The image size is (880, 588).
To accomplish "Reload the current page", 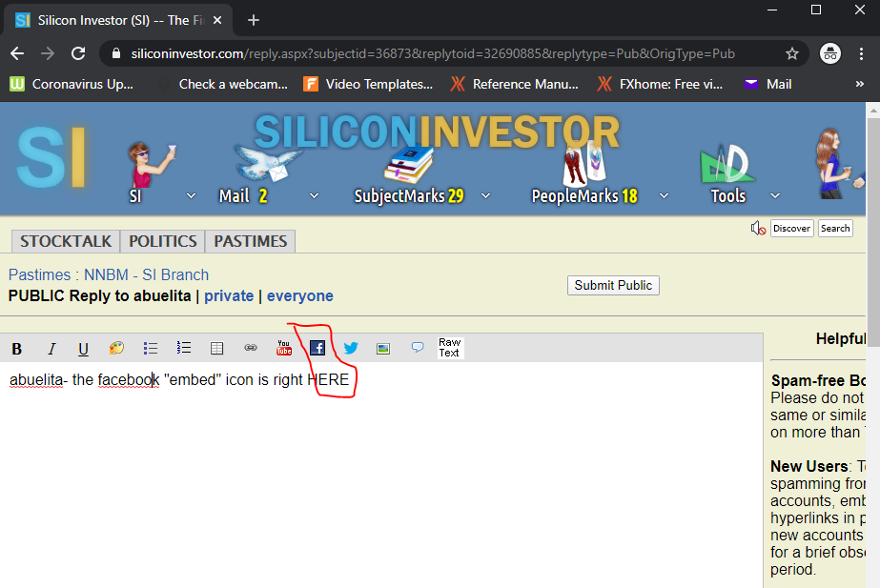I will [78, 53].
